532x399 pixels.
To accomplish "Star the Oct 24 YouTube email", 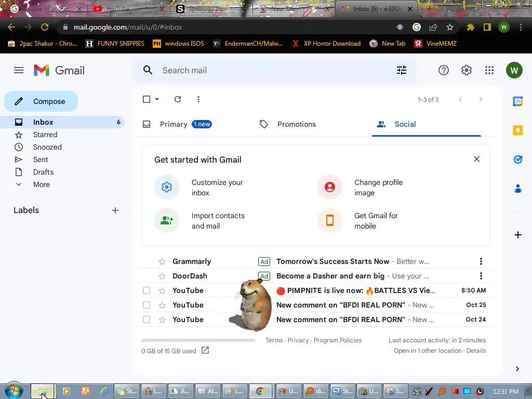I will (162, 320).
